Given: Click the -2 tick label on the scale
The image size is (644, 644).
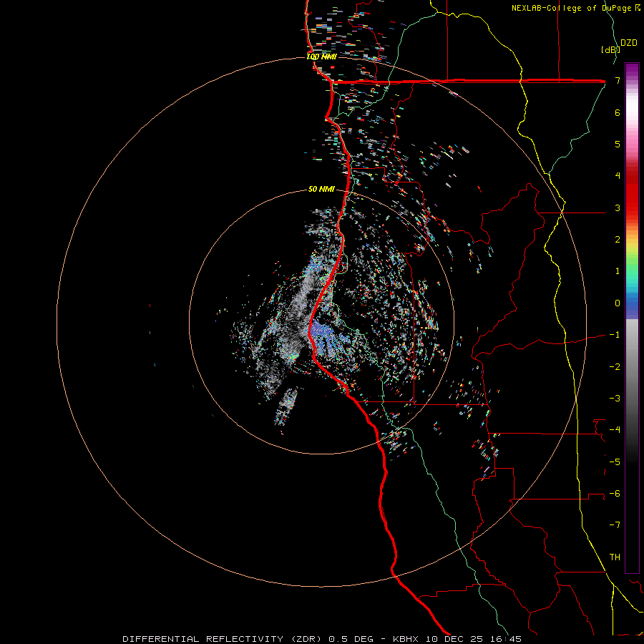Looking at the screenshot, I should pos(615,367).
